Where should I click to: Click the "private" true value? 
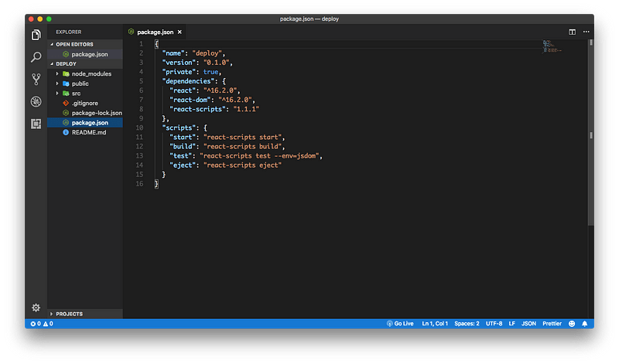click(210, 72)
